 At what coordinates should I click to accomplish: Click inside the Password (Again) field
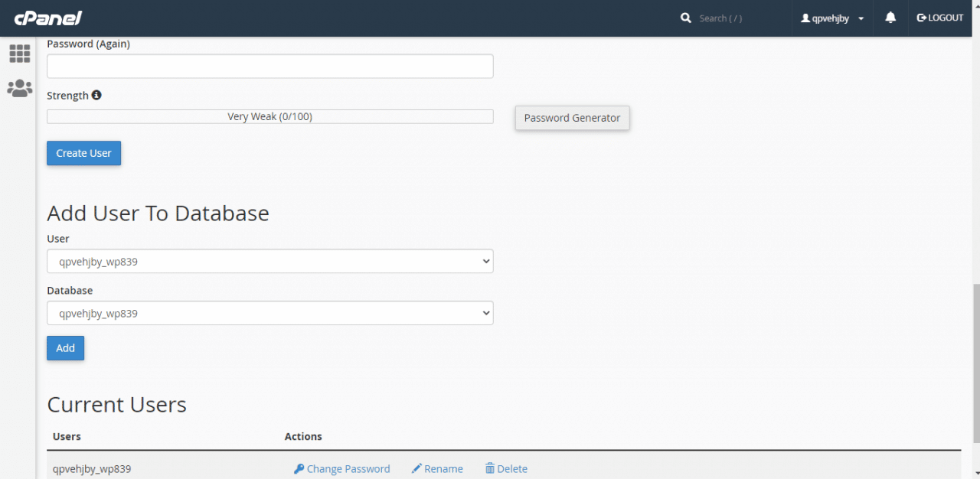[269, 66]
